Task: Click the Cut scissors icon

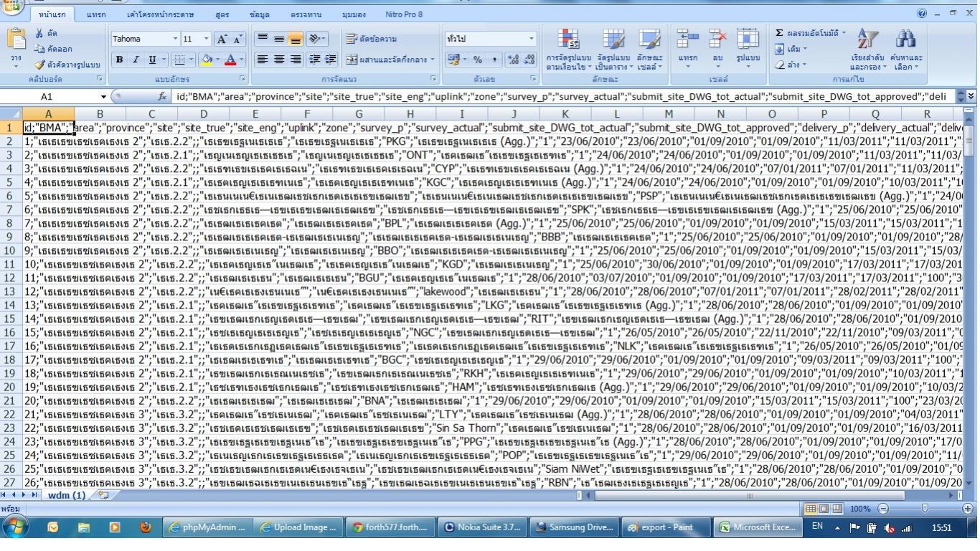Action: click(39, 34)
